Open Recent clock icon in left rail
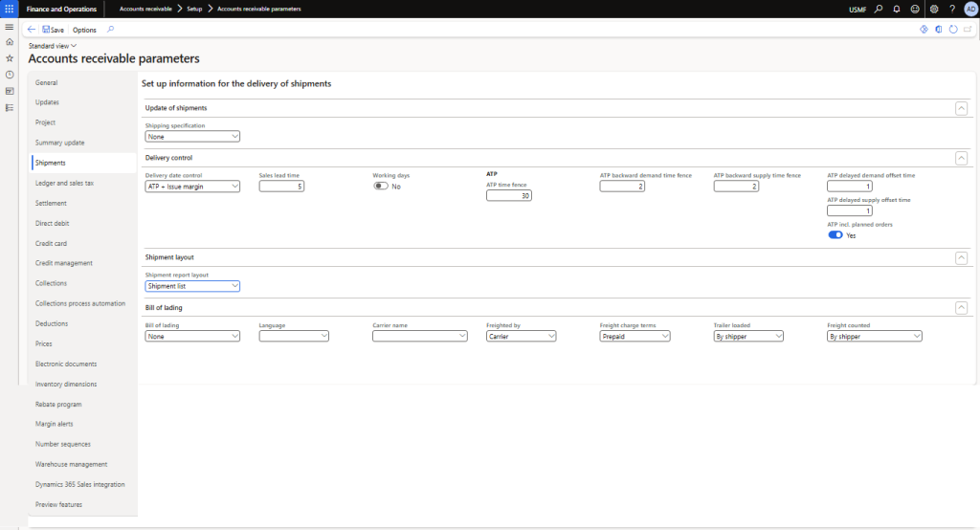The width and height of the screenshot is (980, 530). (10, 75)
